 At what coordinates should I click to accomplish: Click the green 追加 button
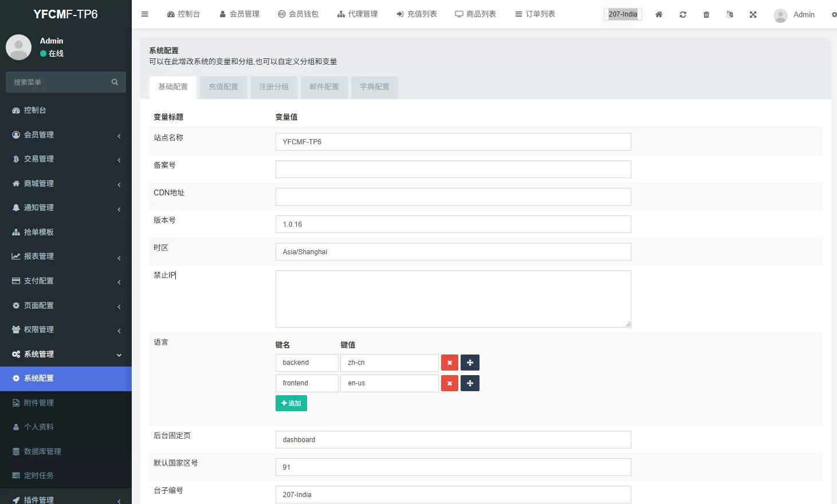click(x=291, y=403)
